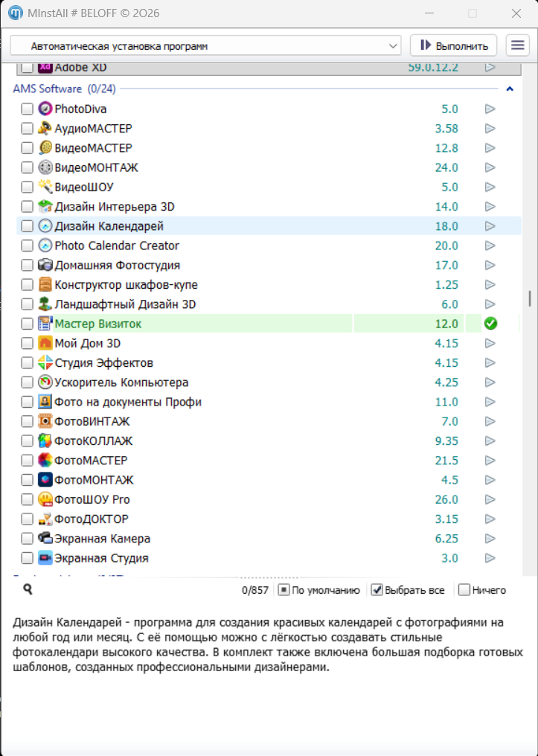Click the Выполнить button

[x=454, y=45]
